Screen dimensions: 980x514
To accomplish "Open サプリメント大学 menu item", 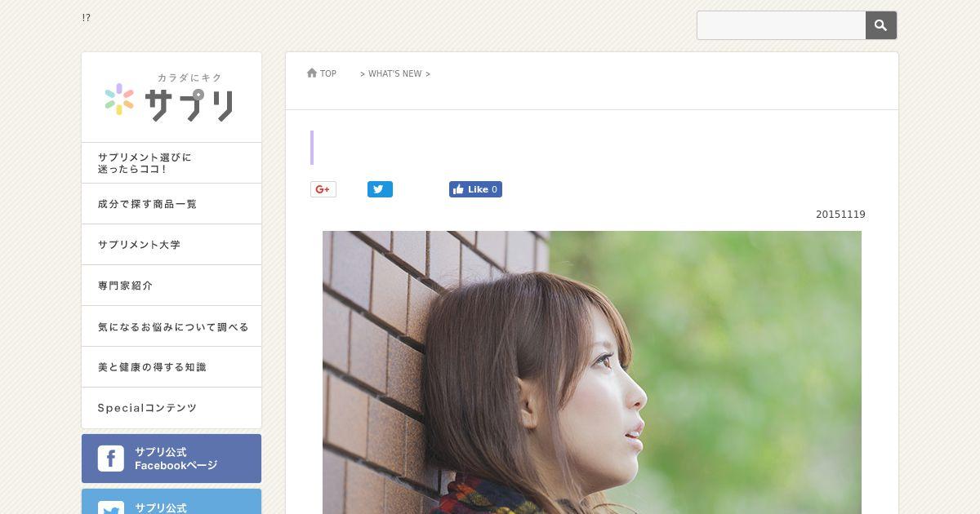I will tap(171, 245).
